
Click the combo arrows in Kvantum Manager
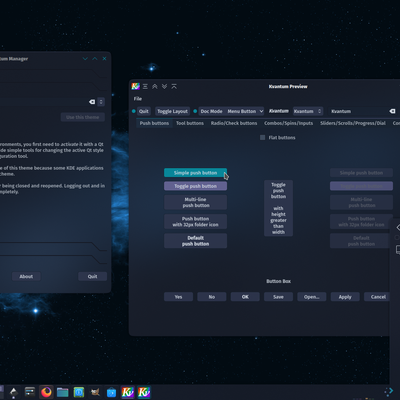[x=101, y=102]
